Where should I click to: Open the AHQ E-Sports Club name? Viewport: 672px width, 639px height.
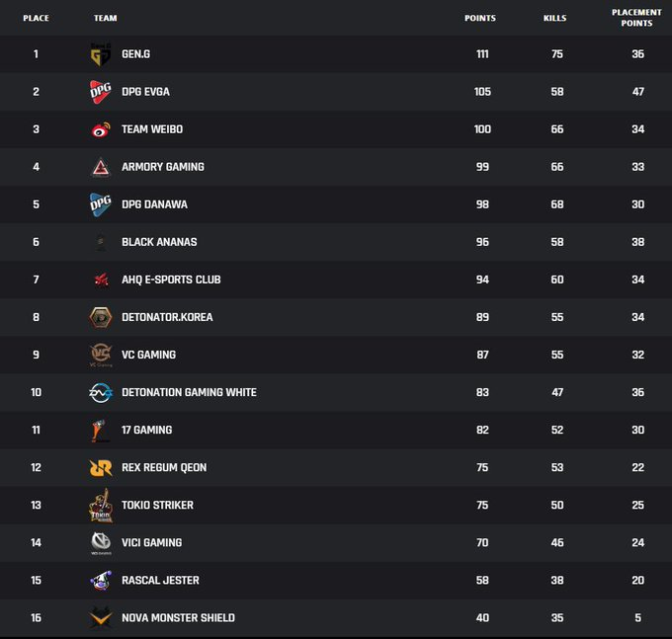tap(171, 280)
